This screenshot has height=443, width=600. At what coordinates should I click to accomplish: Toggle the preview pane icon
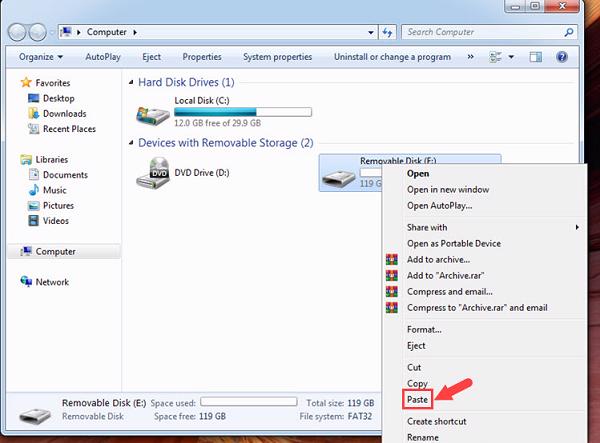point(535,57)
